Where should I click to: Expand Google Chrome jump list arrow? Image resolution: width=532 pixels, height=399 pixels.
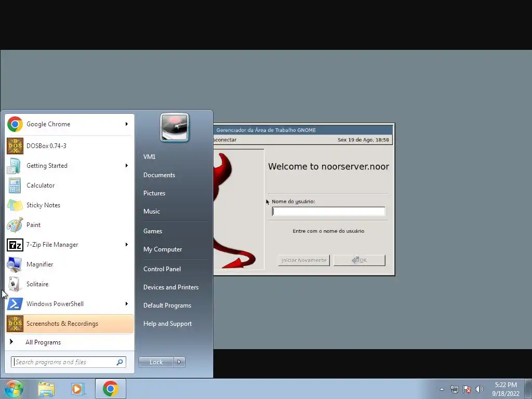click(x=127, y=124)
